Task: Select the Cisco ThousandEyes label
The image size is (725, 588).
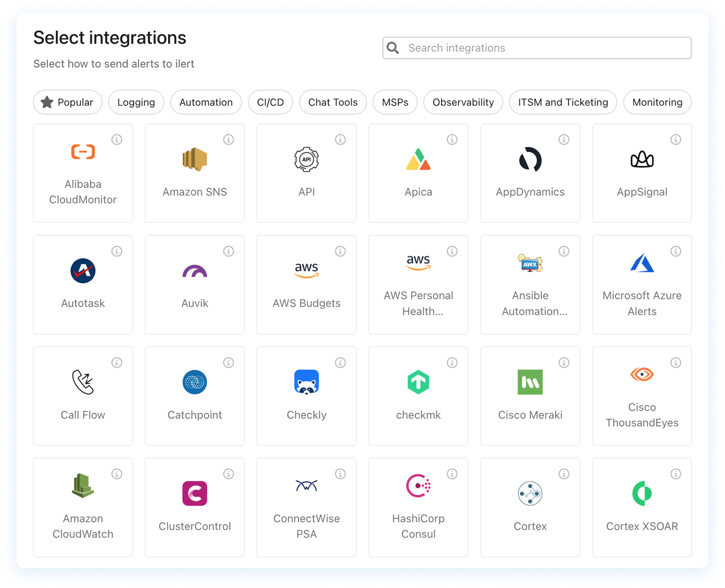Action: [642, 415]
